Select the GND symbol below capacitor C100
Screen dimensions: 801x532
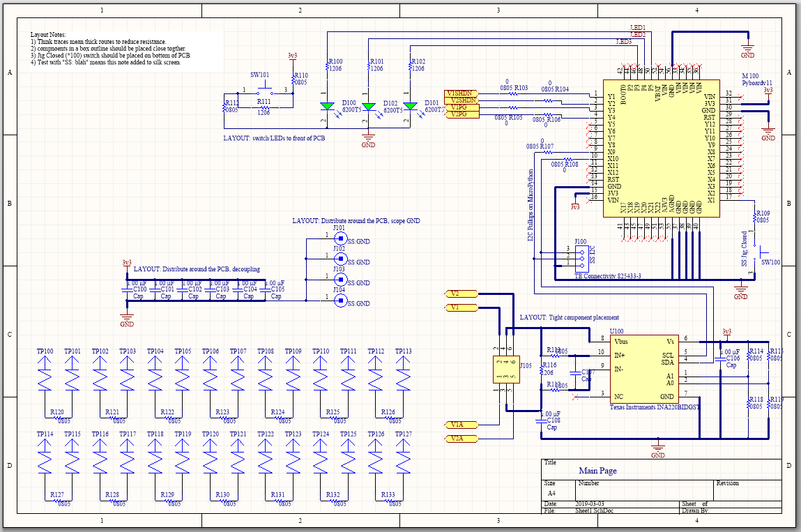tap(127, 317)
